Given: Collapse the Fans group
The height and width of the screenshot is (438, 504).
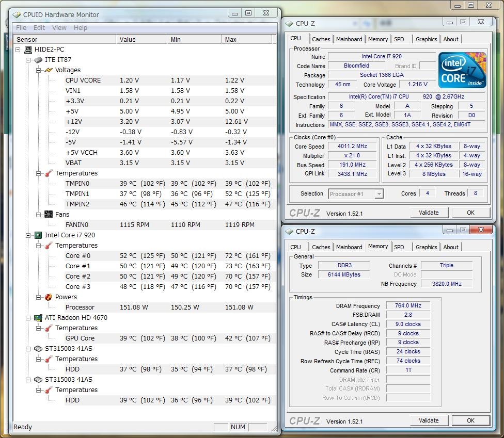Looking at the screenshot, I should [x=39, y=215].
